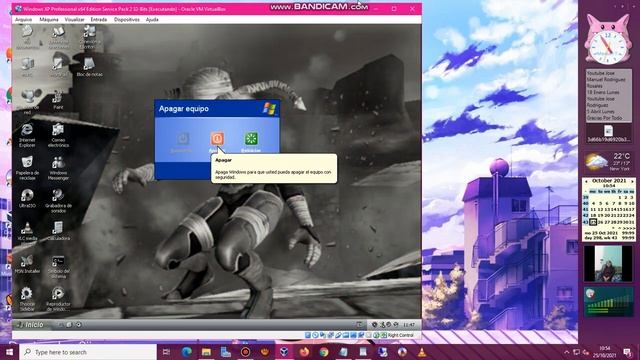This screenshot has width=640, height=360.
Task: Open the Ayuda menu in VirtualBox
Action: coord(152,19)
